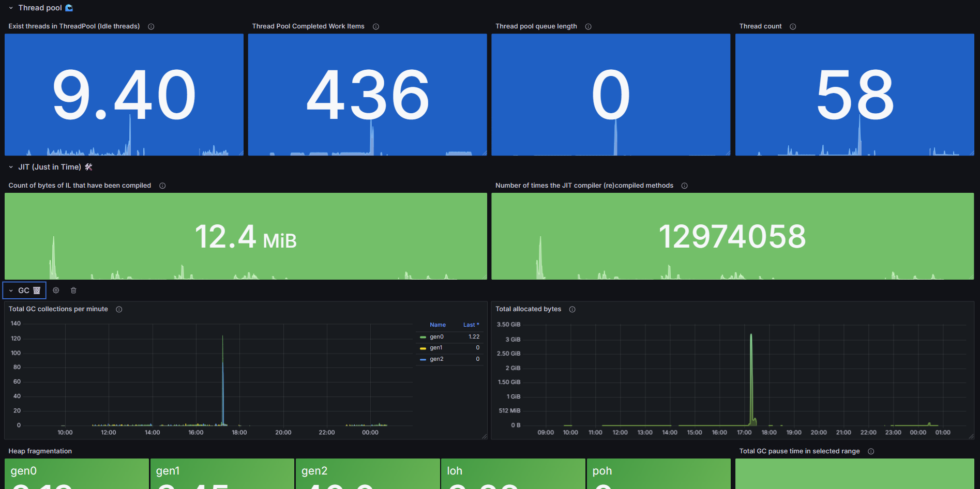Show info for Total GC collections per minute
The width and height of the screenshot is (980, 489).
pos(119,309)
